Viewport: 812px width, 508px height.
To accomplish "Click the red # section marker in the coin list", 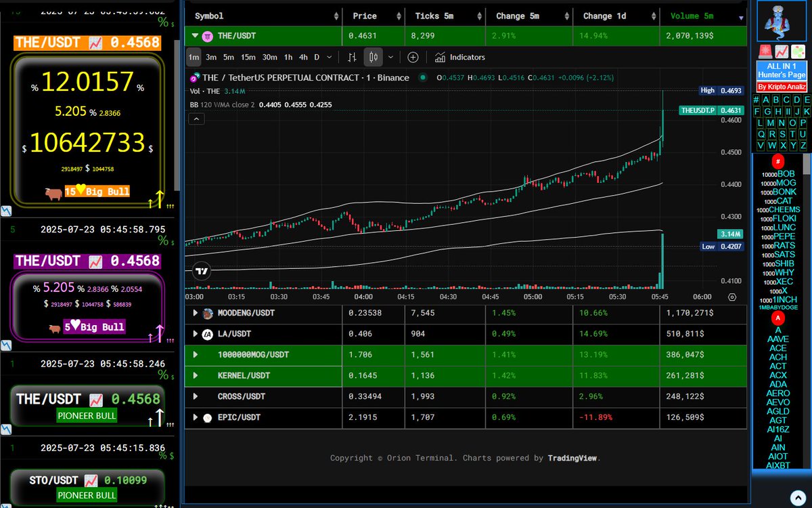I will click(x=778, y=161).
